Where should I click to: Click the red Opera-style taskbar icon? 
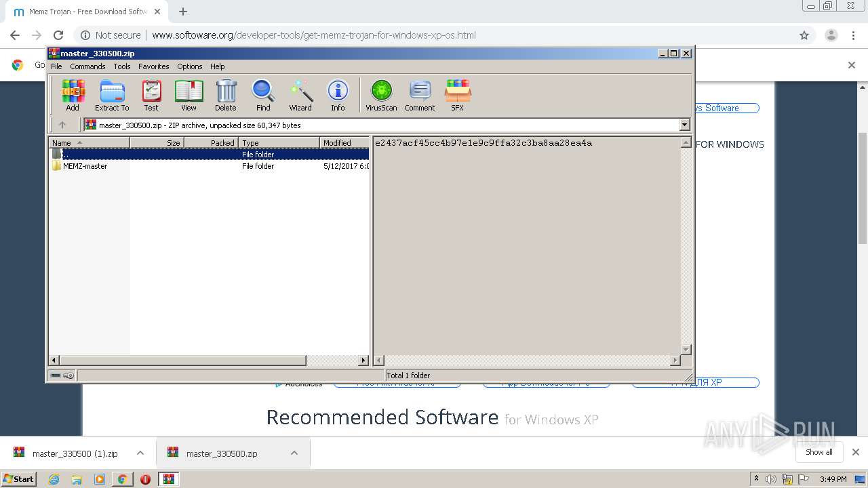coord(145,479)
